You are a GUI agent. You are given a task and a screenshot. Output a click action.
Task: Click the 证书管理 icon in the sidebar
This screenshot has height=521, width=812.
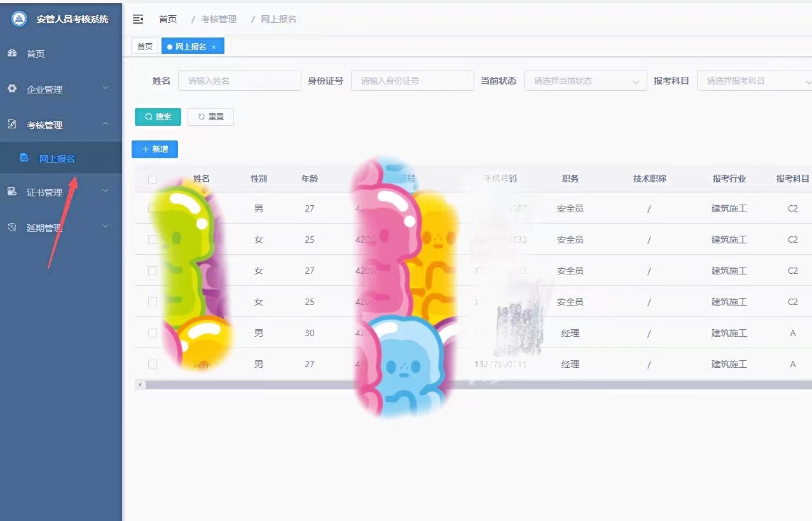(x=12, y=192)
